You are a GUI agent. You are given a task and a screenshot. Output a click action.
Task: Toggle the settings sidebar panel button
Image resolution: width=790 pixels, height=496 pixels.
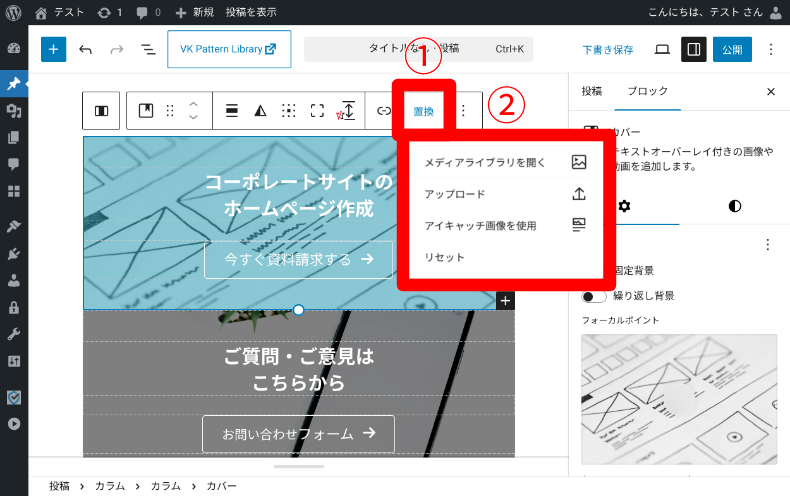(x=693, y=49)
